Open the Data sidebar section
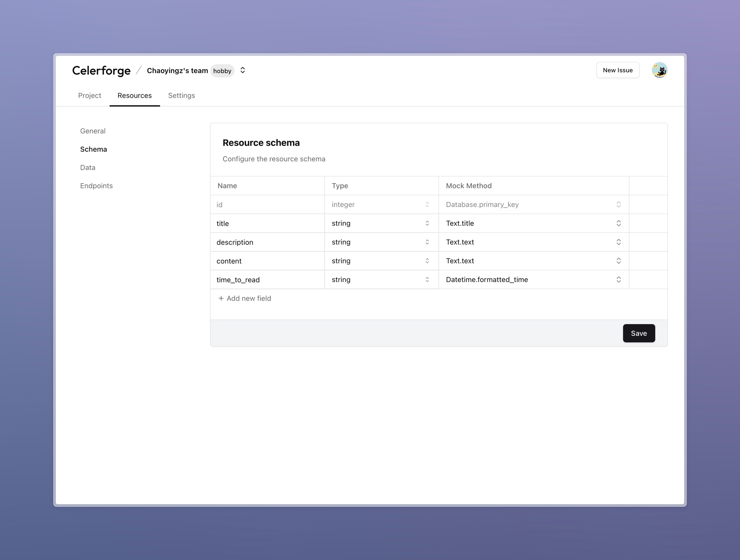740x560 pixels. tap(88, 167)
